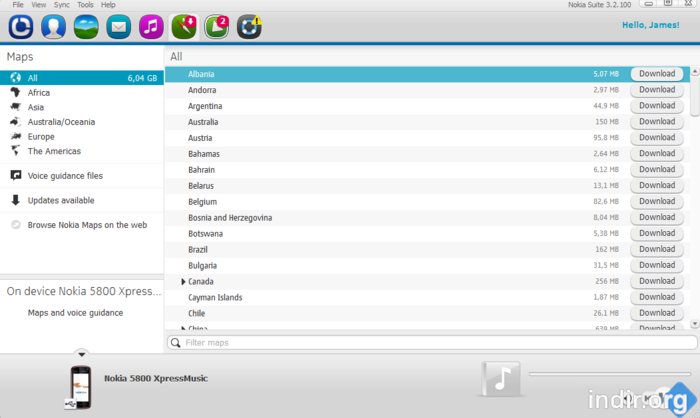Select the globe icon next to All
The image size is (700, 418).
16,78
